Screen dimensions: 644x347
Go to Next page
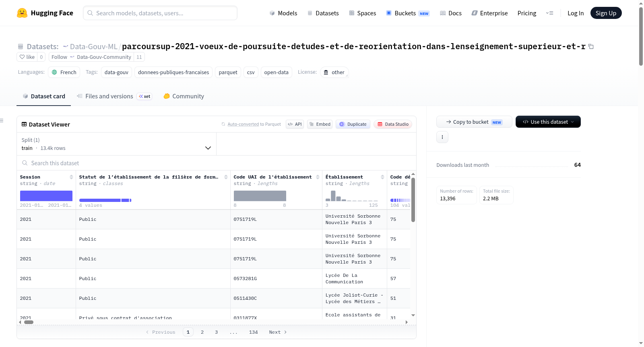[x=278, y=332]
